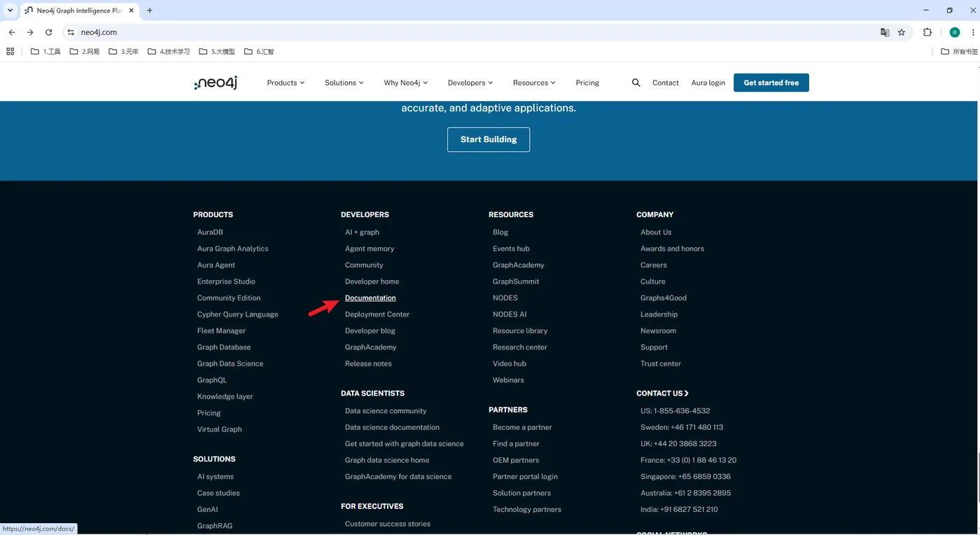
Task: Open the Careers footer link
Action: [654, 265]
